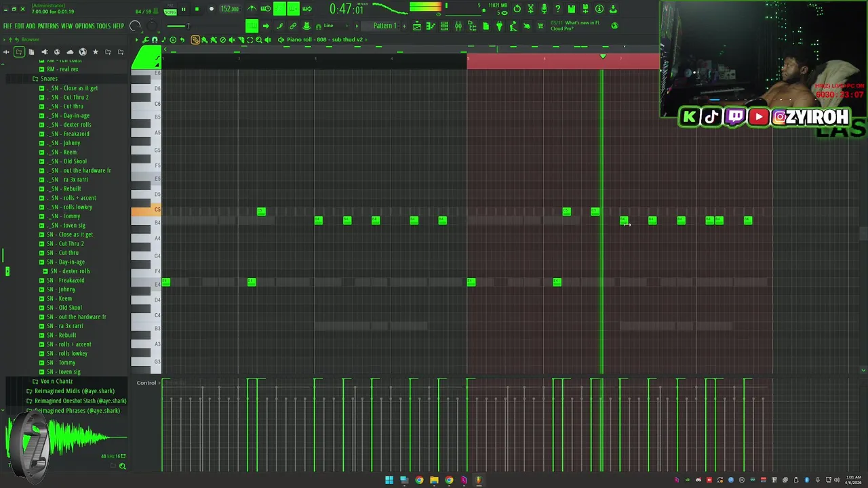Click the browser search magnifier icon
The width and height of the screenshot is (868, 488).
122,466
